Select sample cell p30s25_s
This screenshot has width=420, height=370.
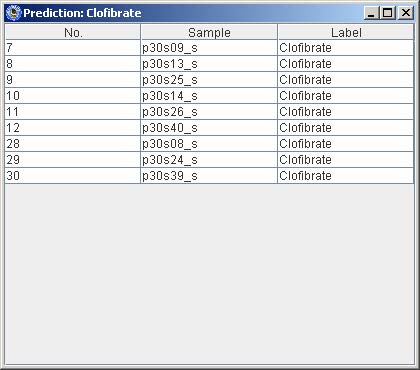coord(209,80)
